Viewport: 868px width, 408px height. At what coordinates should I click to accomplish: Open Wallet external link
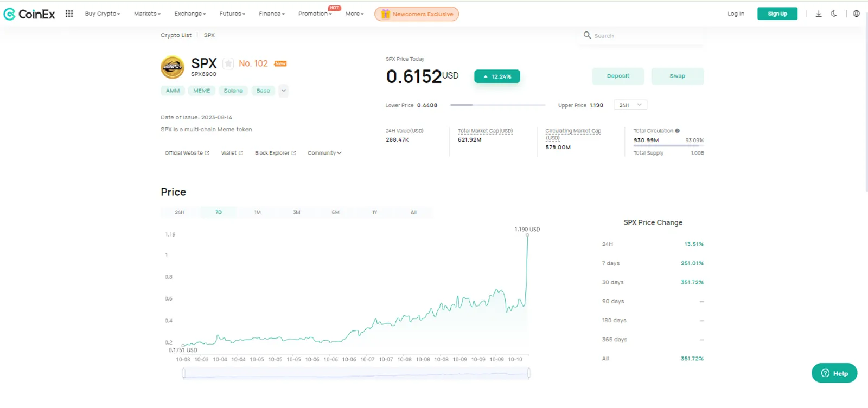click(232, 153)
